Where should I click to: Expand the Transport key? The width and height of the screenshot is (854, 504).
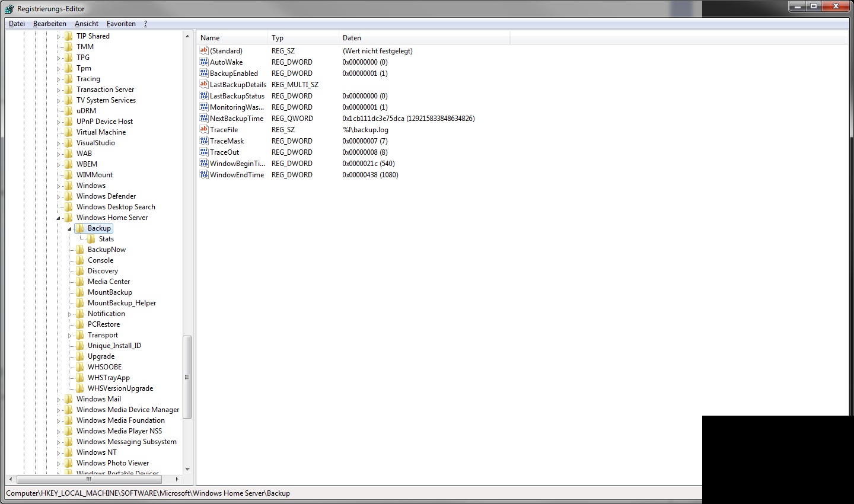[x=69, y=336]
